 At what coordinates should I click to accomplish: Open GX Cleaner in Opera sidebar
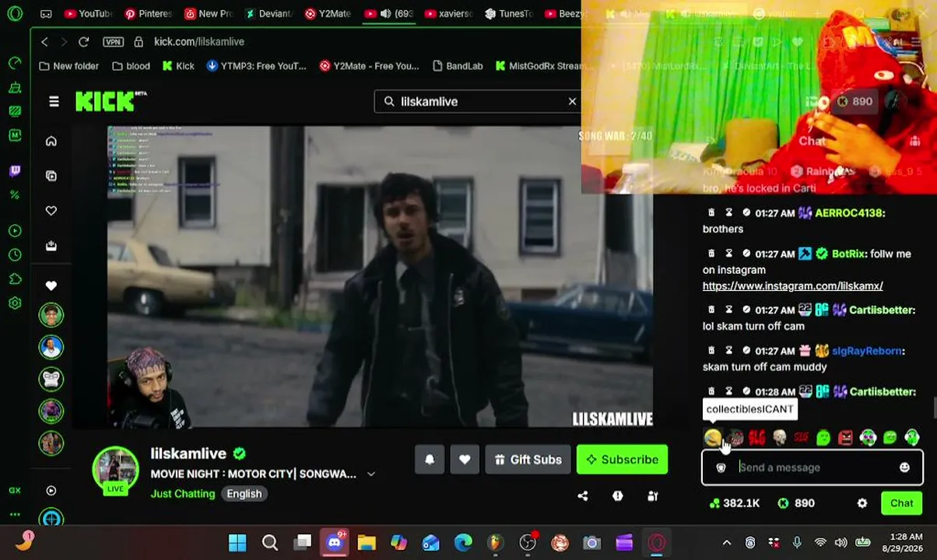click(x=15, y=87)
